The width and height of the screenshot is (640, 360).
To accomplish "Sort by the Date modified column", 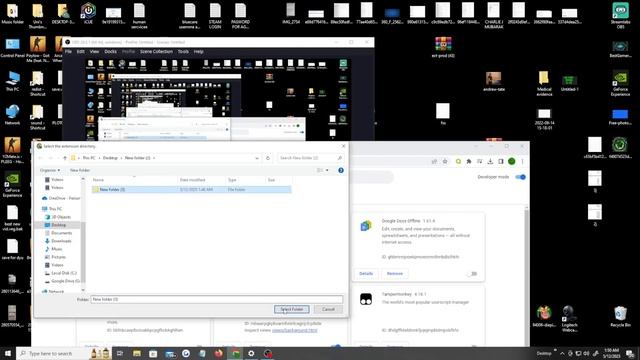I will (202, 180).
